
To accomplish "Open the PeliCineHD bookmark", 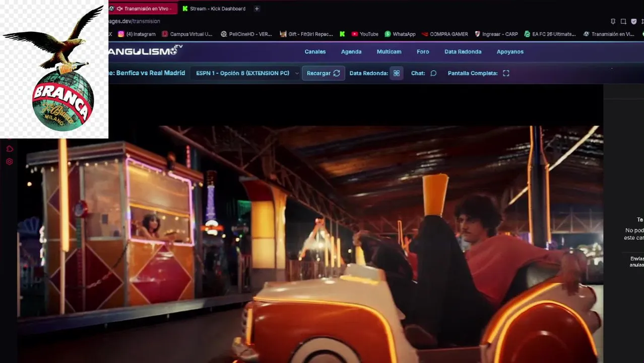I will (x=246, y=34).
